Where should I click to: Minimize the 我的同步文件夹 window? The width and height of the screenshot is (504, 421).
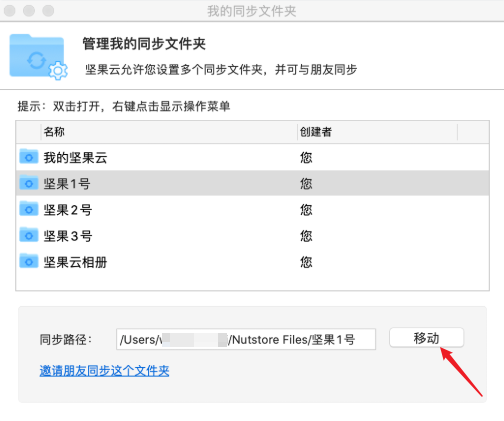[x=29, y=11]
